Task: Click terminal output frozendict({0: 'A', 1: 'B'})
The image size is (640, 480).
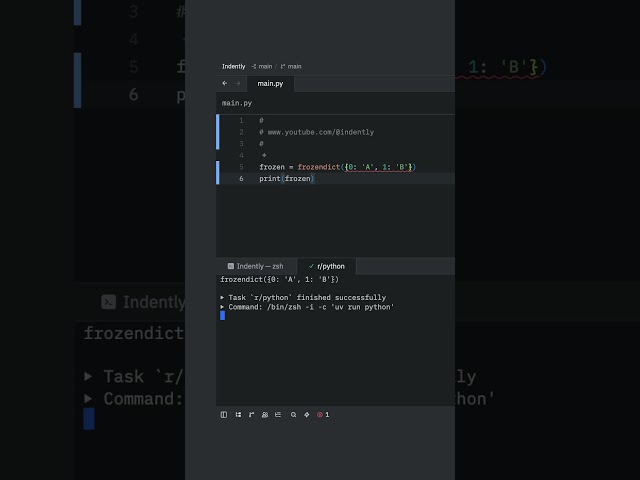Action: 280,280
